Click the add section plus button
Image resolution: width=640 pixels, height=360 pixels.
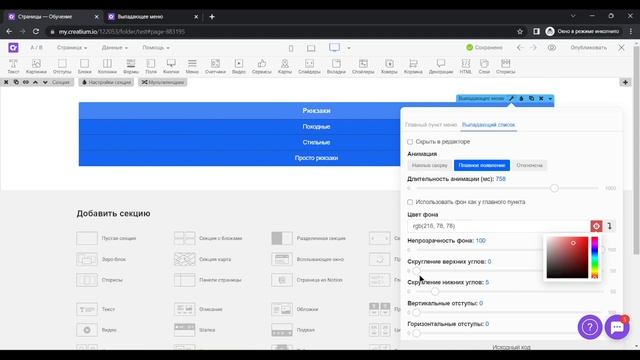(625, 82)
